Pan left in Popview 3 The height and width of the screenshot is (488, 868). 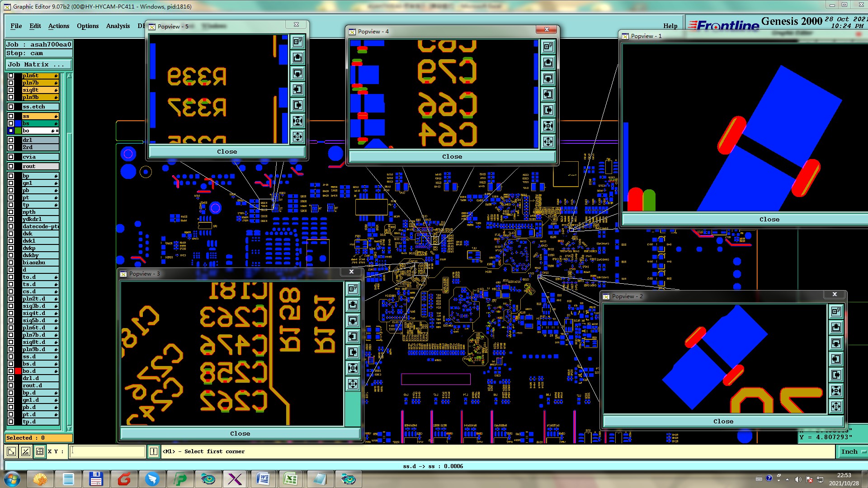click(353, 336)
